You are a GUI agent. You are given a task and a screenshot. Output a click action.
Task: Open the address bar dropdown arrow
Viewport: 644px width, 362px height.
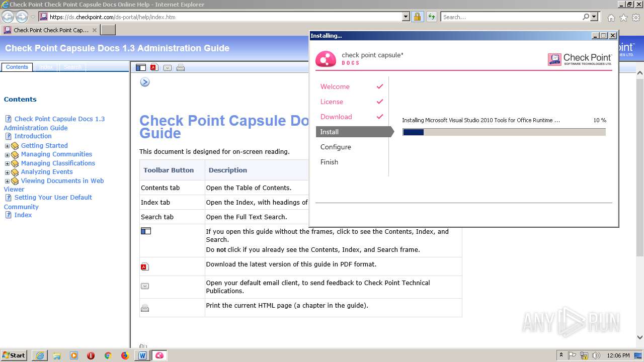tap(406, 17)
